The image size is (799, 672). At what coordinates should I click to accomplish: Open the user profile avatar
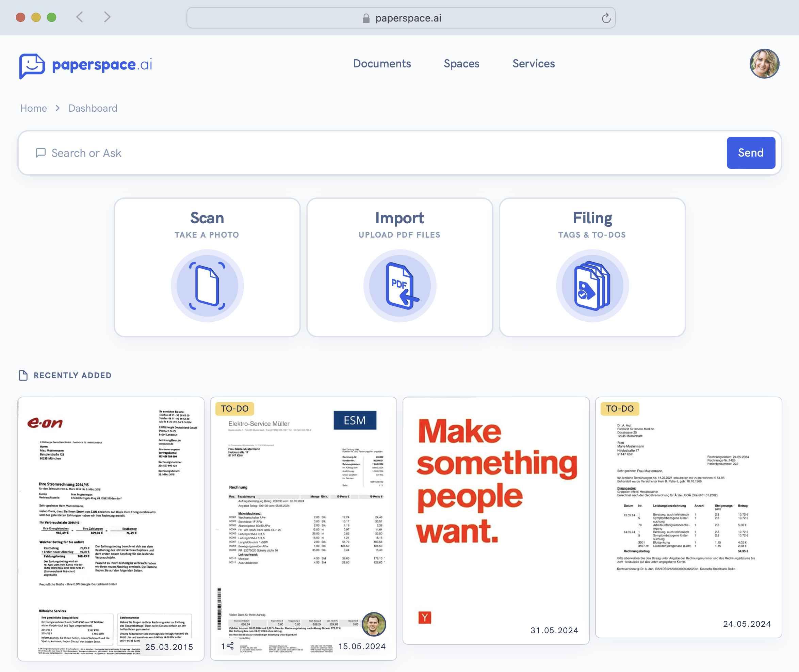764,64
